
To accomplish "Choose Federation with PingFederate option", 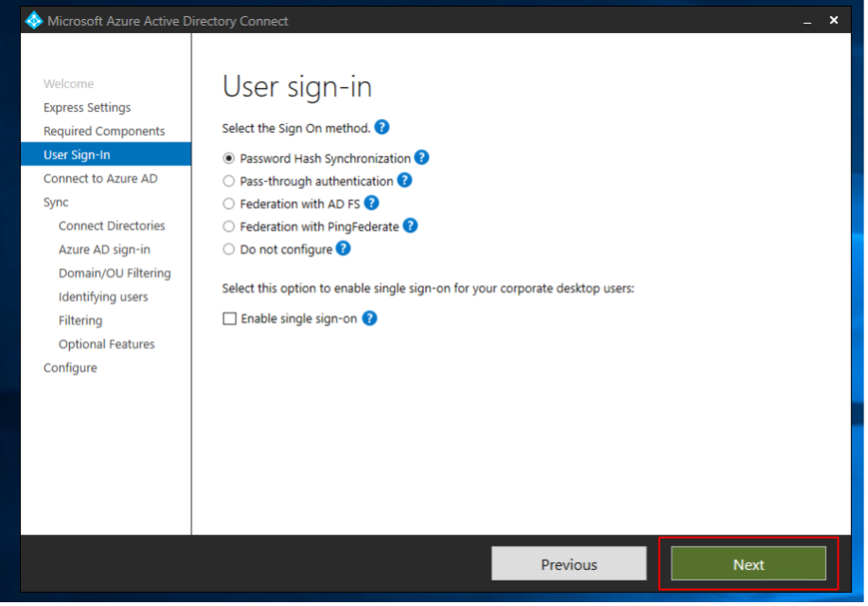I will [229, 226].
